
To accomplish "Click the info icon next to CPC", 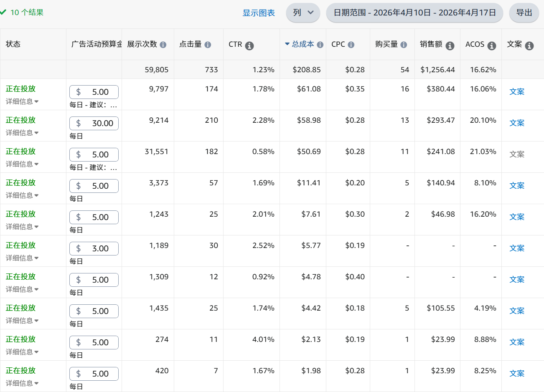I will pos(351,45).
